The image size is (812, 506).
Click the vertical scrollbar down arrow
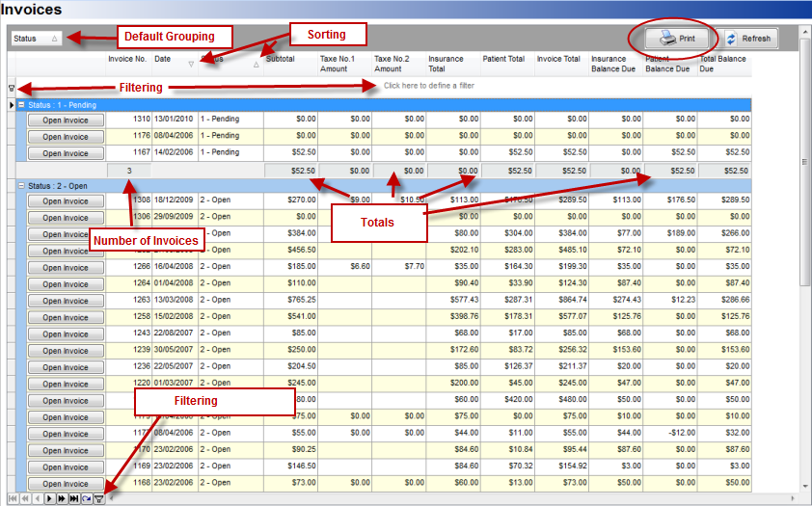[804, 486]
